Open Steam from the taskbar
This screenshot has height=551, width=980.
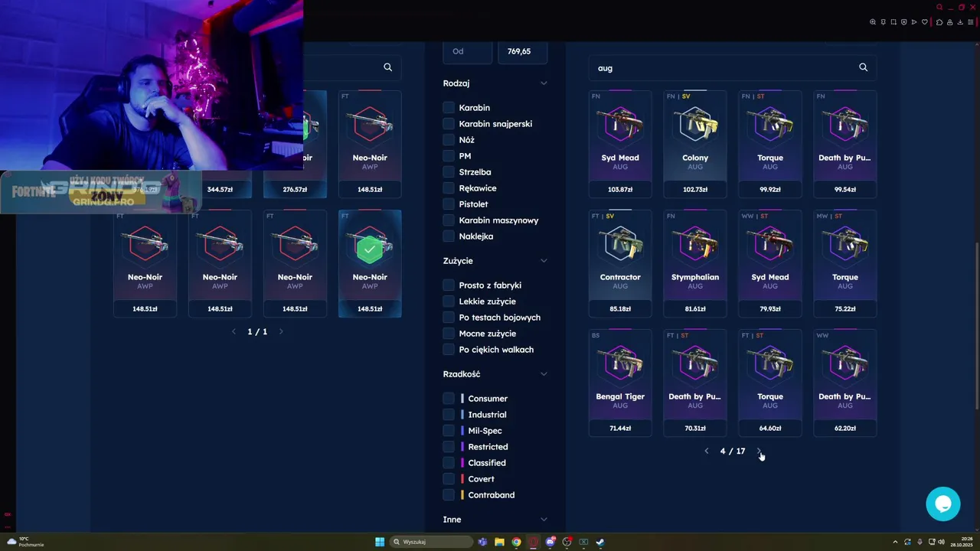(x=600, y=542)
